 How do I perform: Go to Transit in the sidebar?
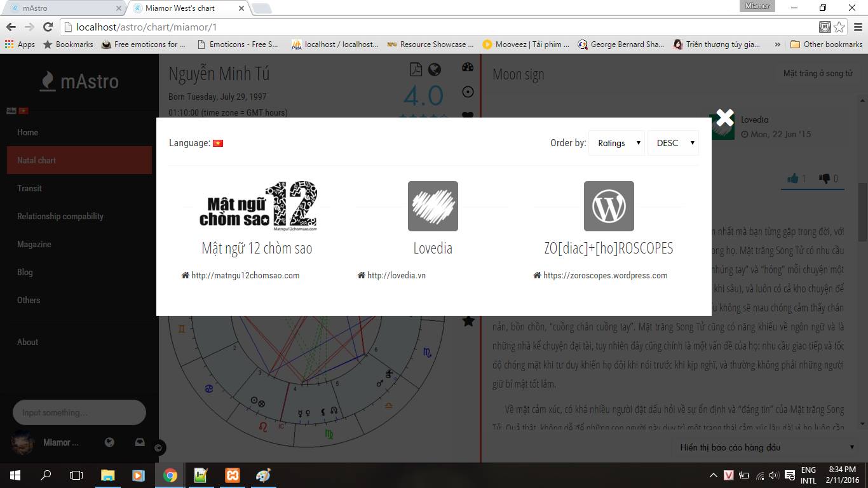29,188
